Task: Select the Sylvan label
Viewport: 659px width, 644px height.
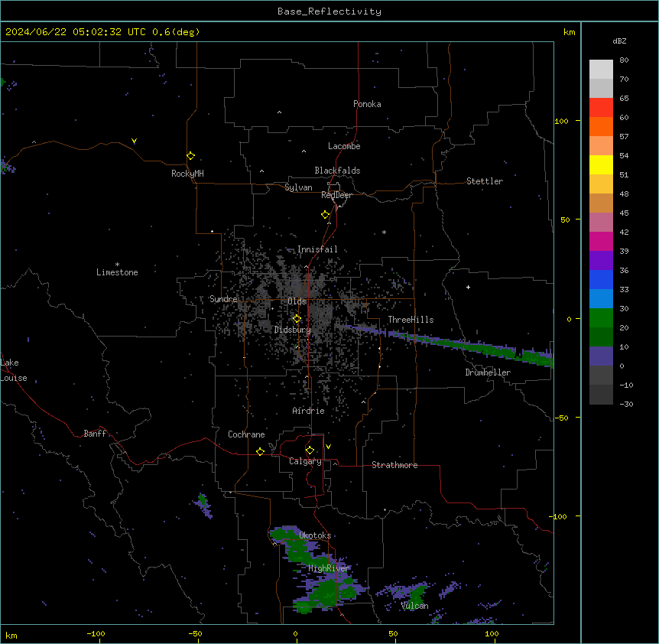Action: (x=298, y=187)
